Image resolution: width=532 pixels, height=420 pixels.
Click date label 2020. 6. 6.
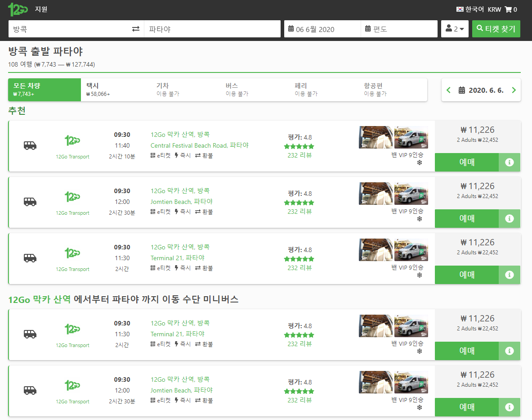coord(486,90)
